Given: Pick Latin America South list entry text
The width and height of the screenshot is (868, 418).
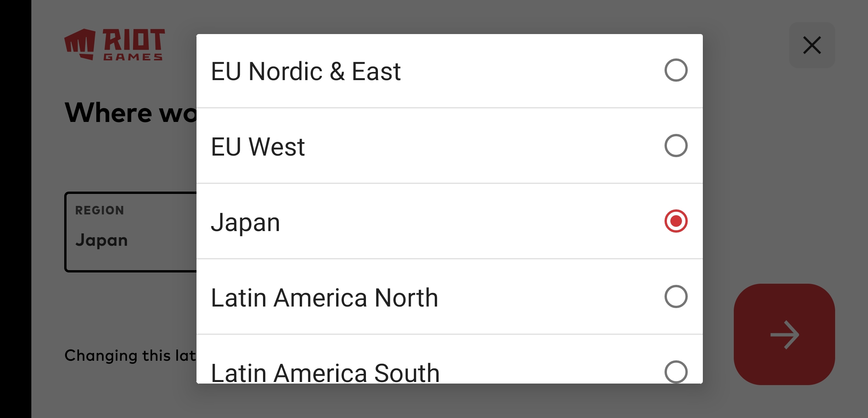Looking at the screenshot, I should pyautogui.click(x=325, y=372).
